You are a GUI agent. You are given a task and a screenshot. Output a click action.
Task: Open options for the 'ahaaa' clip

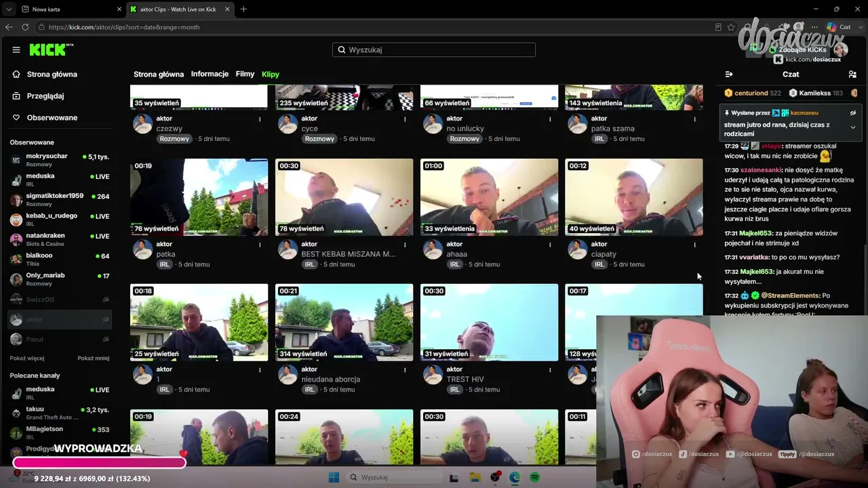[550, 245]
